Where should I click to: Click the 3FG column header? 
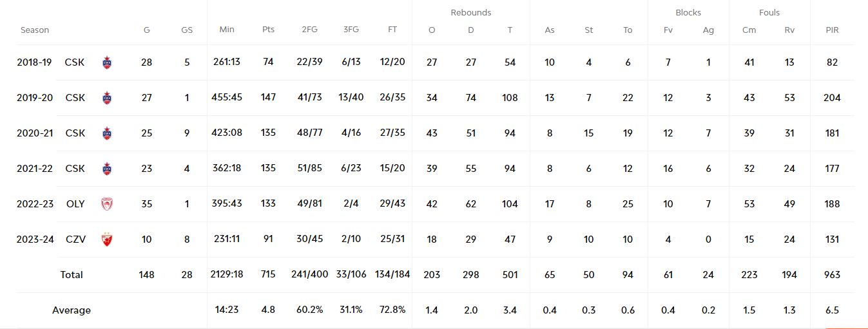tap(351, 30)
